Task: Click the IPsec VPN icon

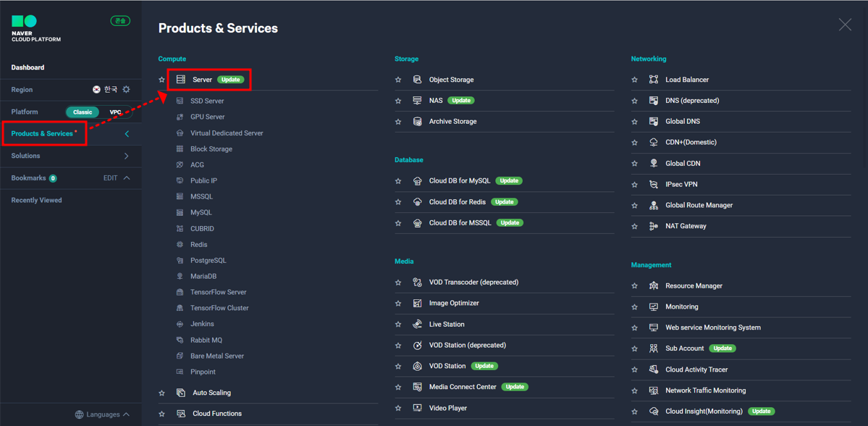Action: 654,184
